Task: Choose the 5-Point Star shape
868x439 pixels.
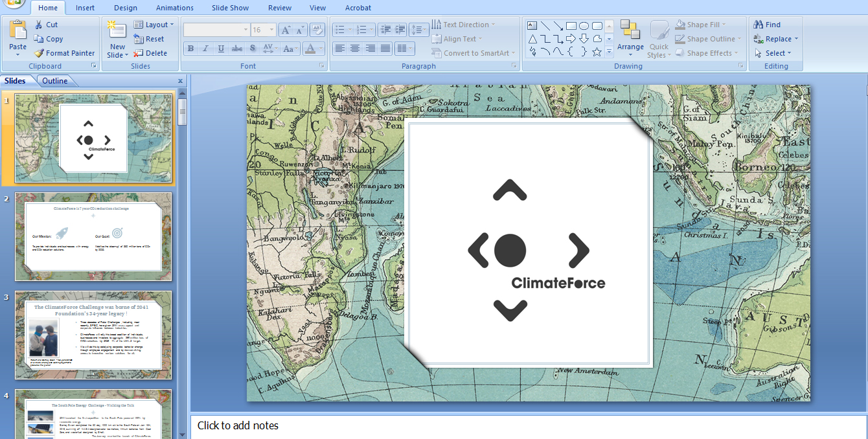Action: (x=597, y=52)
